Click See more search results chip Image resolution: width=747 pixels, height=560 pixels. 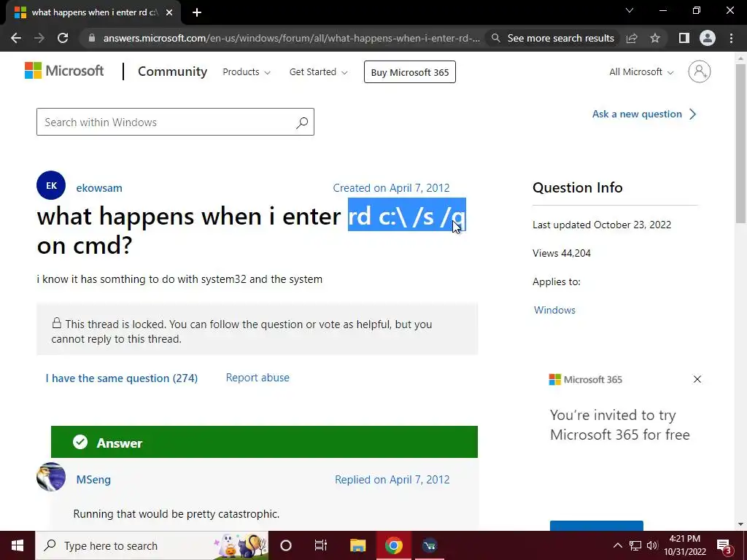pyautogui.click(x=553, y=38)
